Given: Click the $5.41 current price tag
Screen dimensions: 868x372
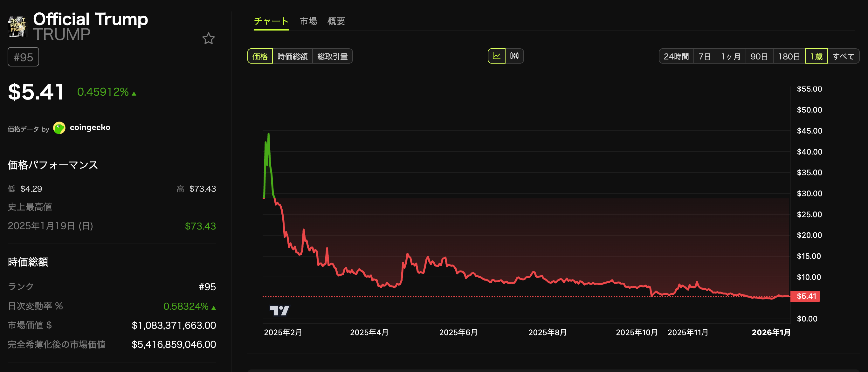Looking at the screenshot, I should (806, 296).
